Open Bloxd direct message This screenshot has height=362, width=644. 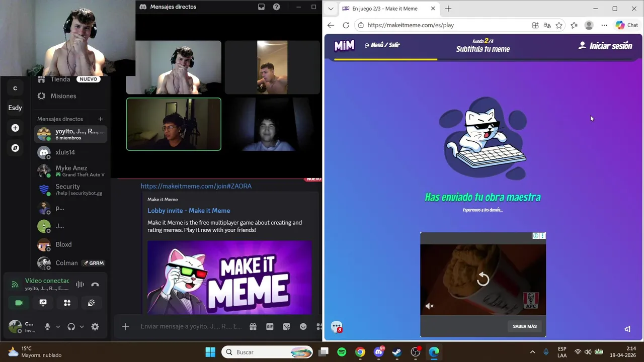tap(70, 244)
